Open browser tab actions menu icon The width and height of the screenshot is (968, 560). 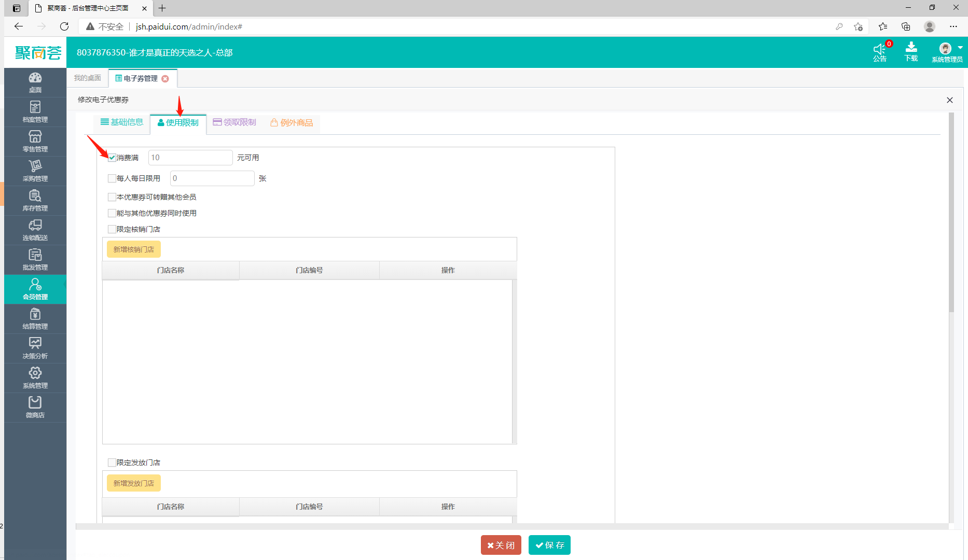pos(17,8)
